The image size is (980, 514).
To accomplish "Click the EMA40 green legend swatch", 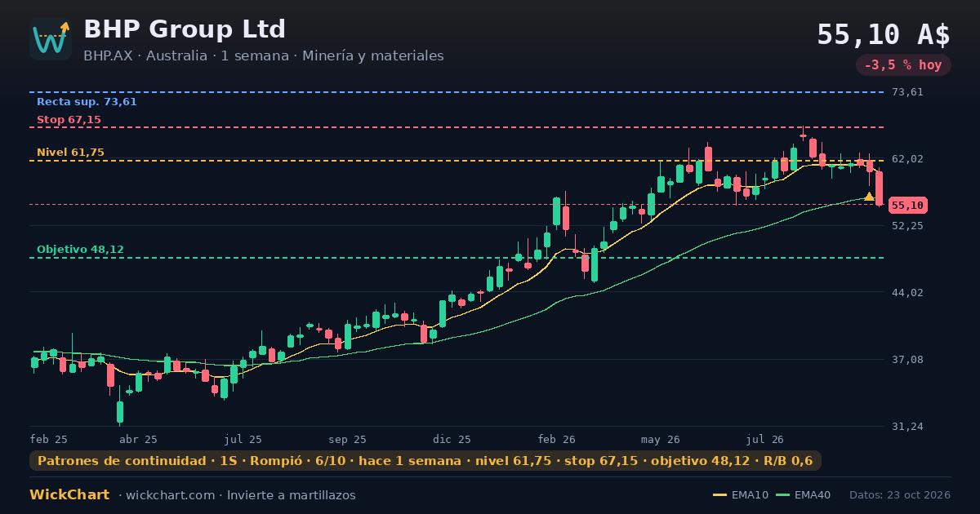I will (x=782, y=495).
